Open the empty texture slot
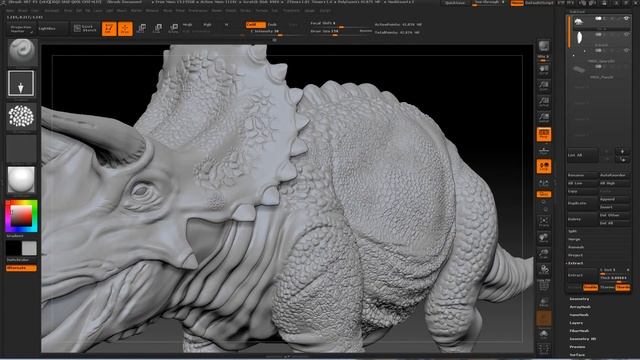The height and width of the screenshot is (360, 640). tap(21, 149)
